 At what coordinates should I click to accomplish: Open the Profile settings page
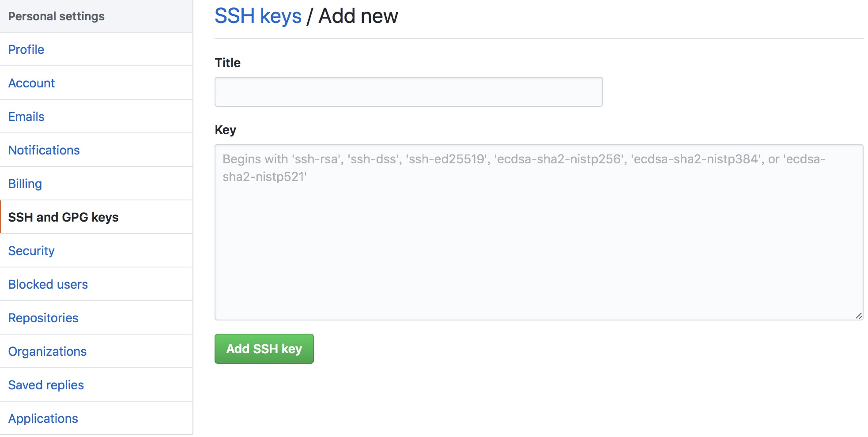point(26,49)
